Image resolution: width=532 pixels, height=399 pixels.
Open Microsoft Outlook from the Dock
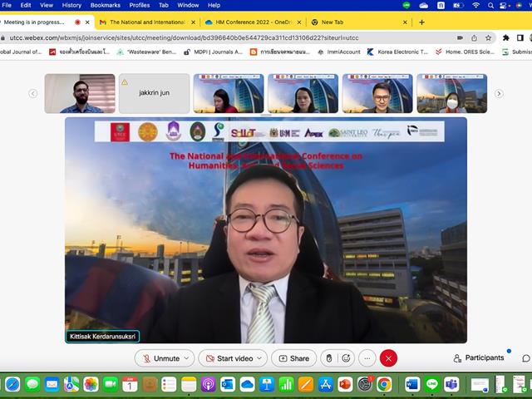tap(228, 384)
